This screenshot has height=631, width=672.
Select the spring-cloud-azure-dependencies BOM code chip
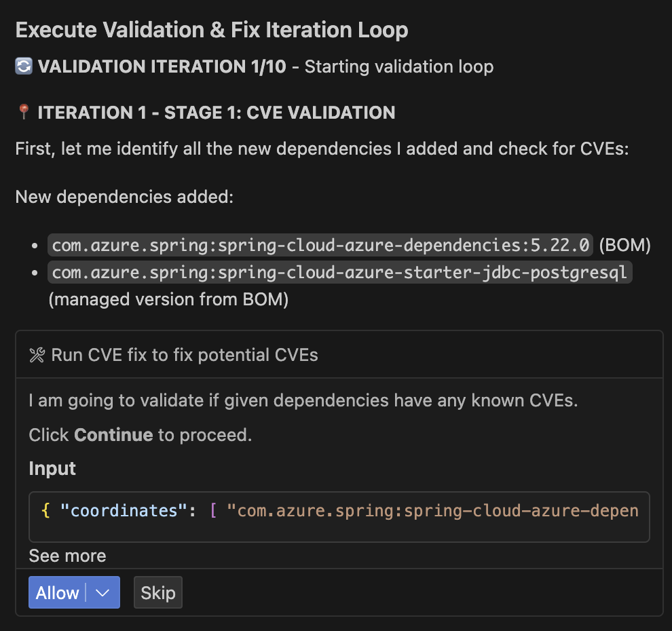(319, 245)
